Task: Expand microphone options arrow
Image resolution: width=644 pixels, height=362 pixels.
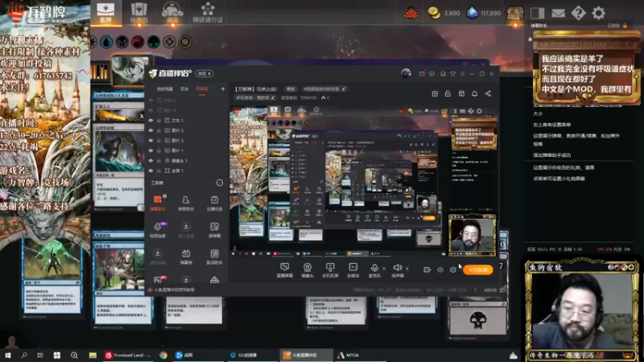Action: 385,269
